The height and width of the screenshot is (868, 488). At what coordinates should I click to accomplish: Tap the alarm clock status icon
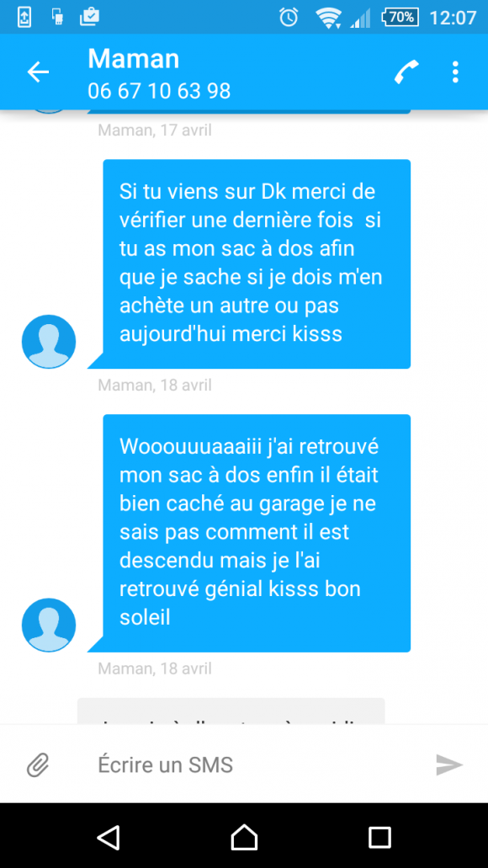[x=289, y=18]
